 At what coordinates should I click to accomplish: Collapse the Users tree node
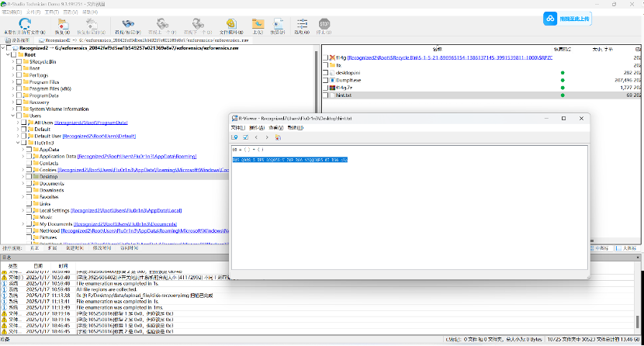[x=12, y=116]
